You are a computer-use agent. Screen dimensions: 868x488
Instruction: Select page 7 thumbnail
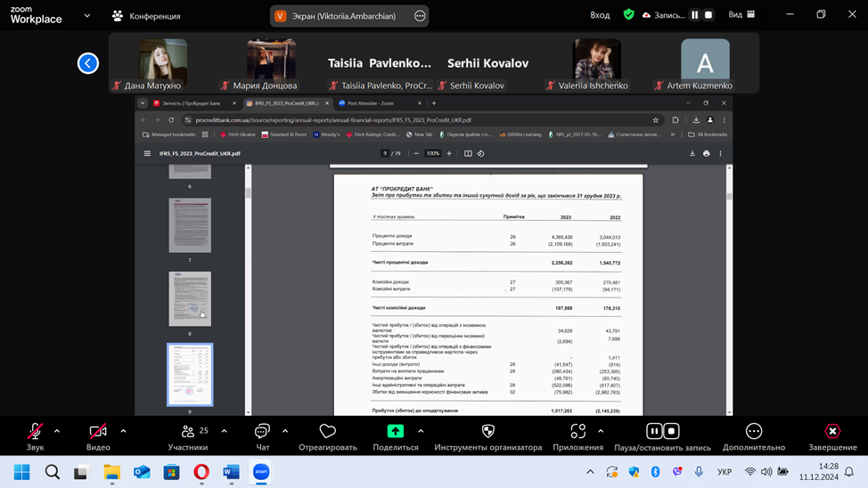point(190,225)
